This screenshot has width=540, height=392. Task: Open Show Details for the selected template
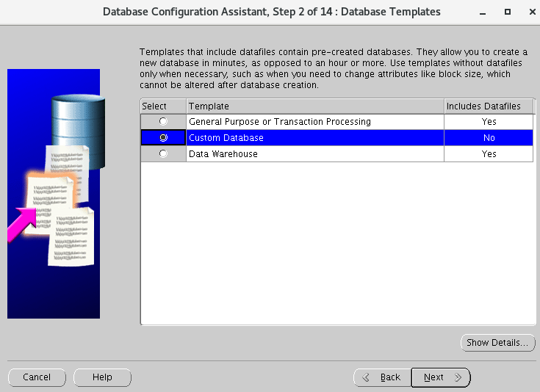[x=497, y=343]
